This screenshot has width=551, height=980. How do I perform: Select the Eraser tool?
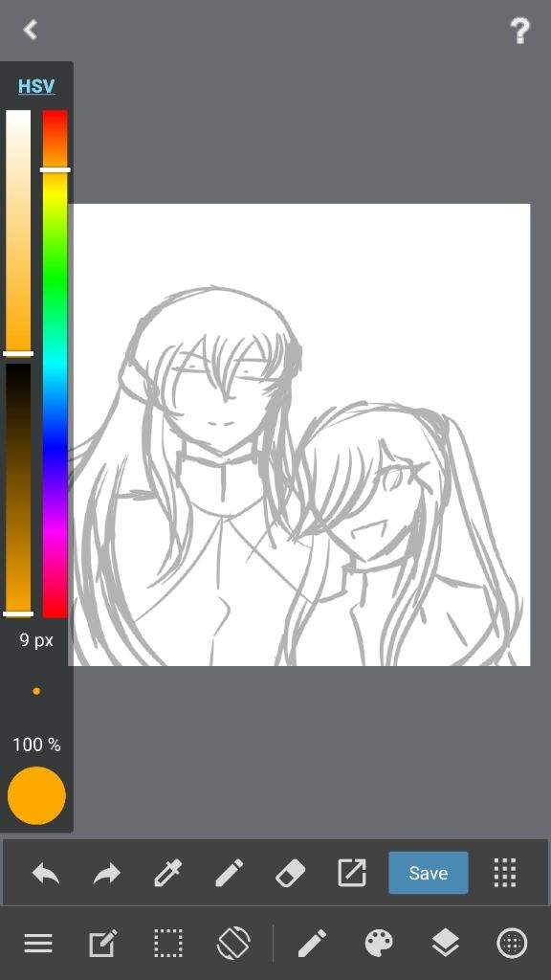click(x=291, y=873)
